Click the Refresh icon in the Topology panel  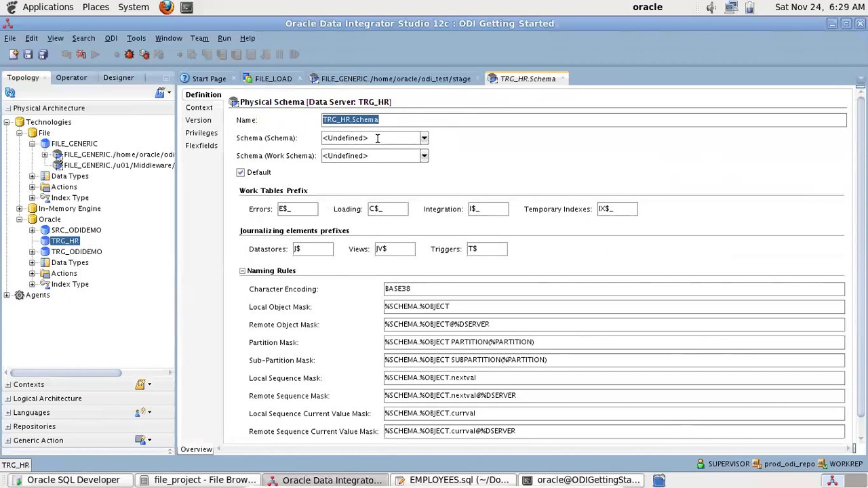[10, 93]
